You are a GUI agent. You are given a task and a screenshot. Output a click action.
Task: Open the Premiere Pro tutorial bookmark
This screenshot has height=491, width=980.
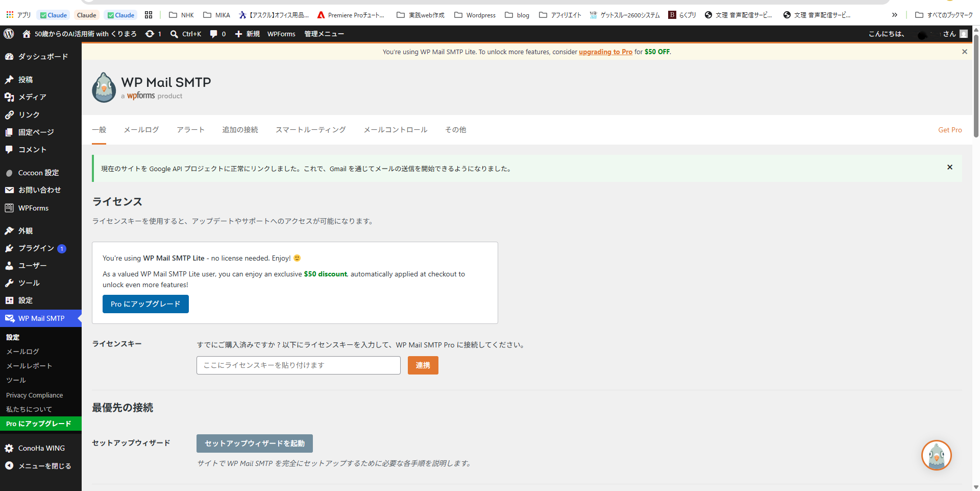[351, 15]
